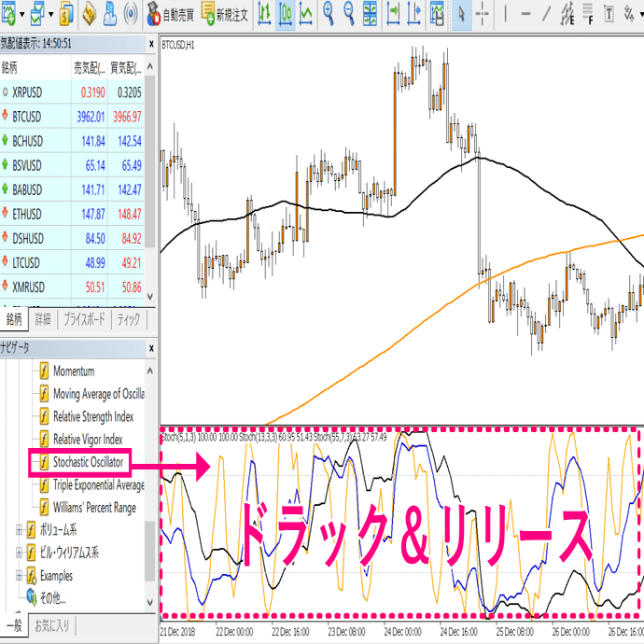Select XMRUSD symbol row
Viewport: 644px width, 644px height.
pyautogui.click(x=72, y=287)
